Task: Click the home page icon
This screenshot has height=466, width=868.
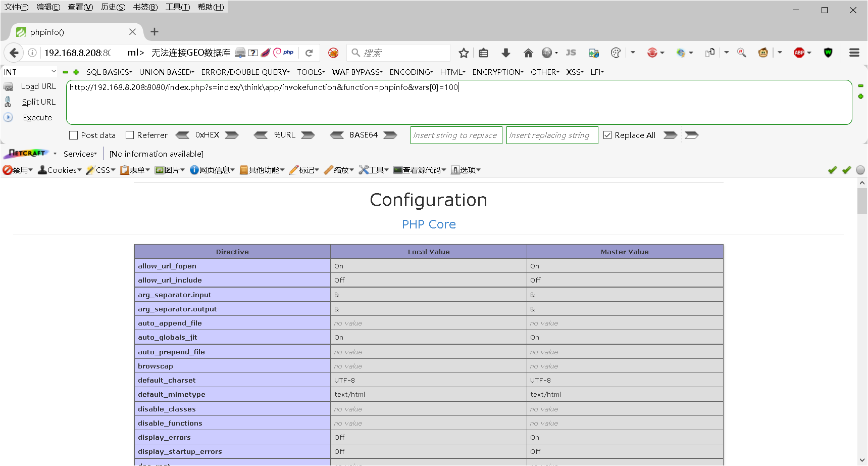Action: [528, 53]
